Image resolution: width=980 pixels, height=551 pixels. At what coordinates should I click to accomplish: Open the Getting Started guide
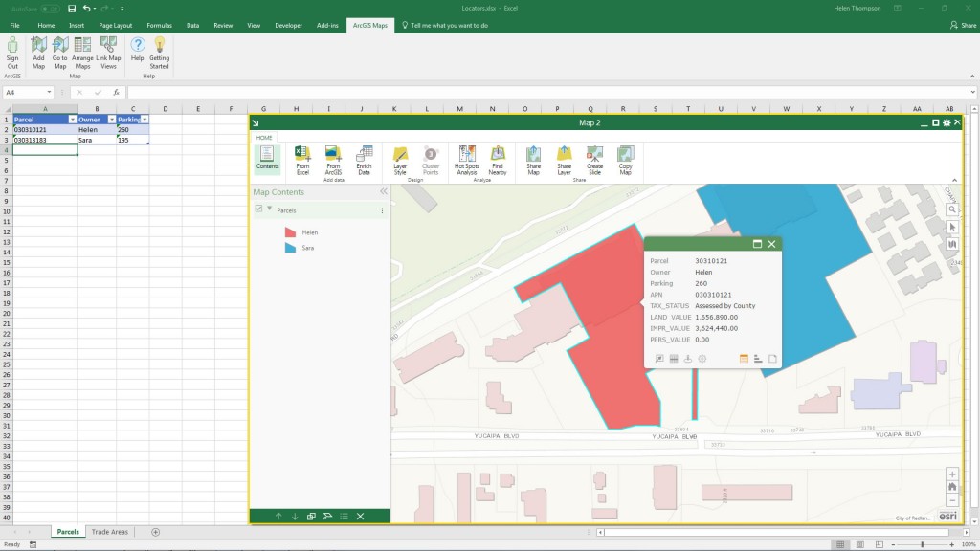(x=160, y=54)
